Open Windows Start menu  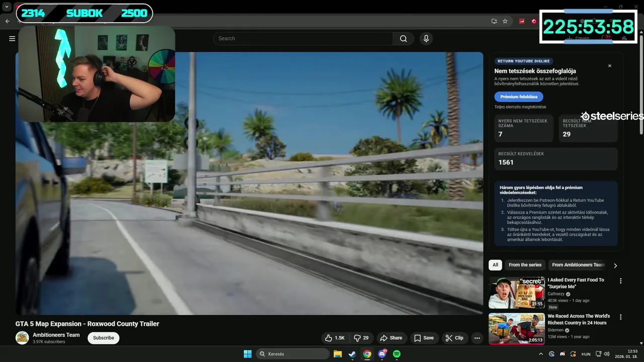coord(248,354)
